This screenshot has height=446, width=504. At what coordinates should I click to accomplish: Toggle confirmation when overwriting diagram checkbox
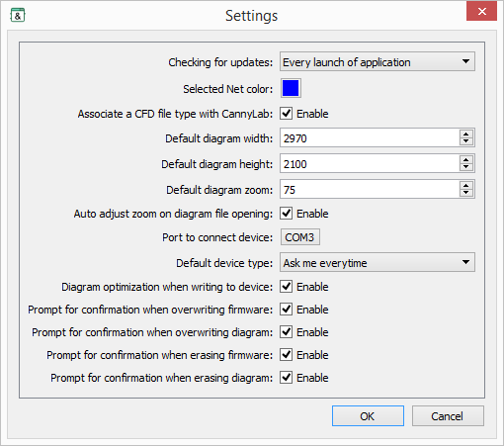click(x=286, y=332)
